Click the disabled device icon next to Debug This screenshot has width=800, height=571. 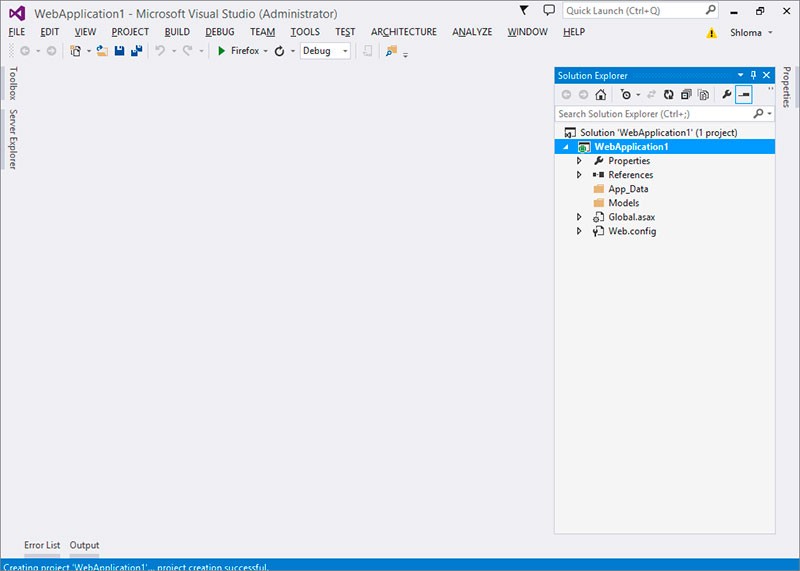[367, 51]
